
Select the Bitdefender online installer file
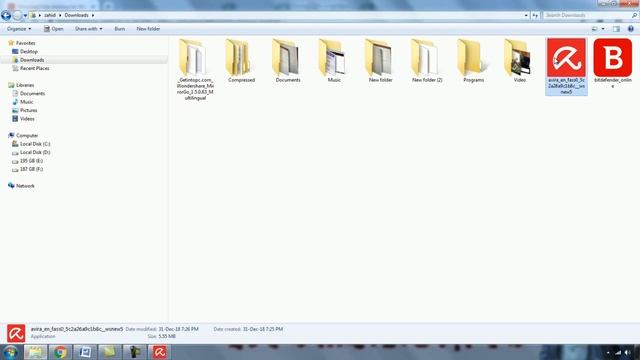click(613, 63)
